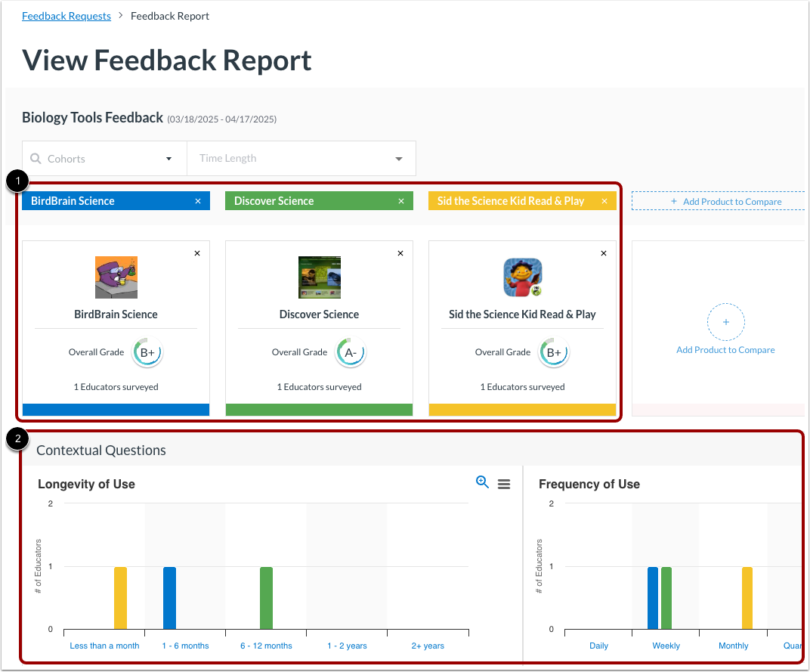Click blue bar in Weekly frequency
The width and height of the screenshot is (810, 672).
(653, 598)
